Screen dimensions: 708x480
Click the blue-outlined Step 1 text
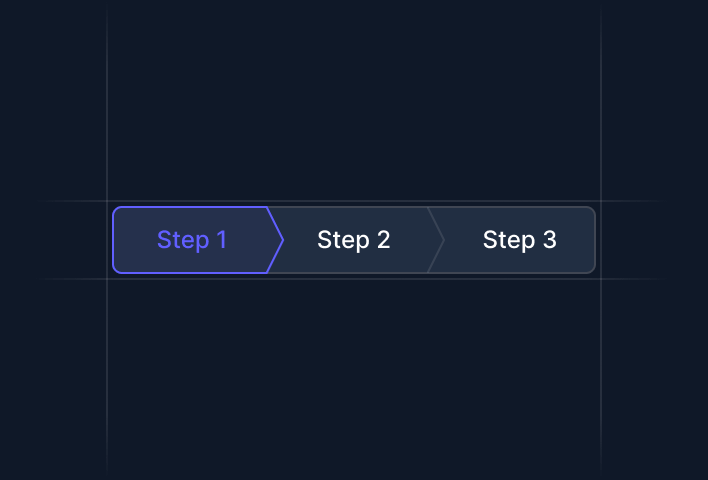(192, 240)
